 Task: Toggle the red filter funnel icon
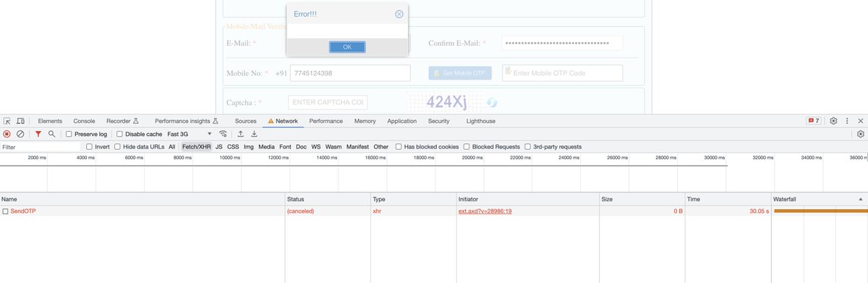click(x=38, y=134)
